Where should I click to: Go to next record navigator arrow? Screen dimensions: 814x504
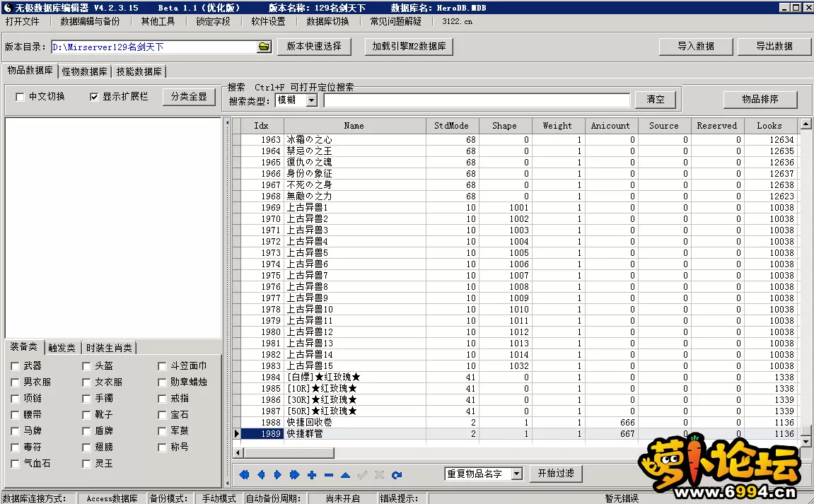(x=278, y=474)
